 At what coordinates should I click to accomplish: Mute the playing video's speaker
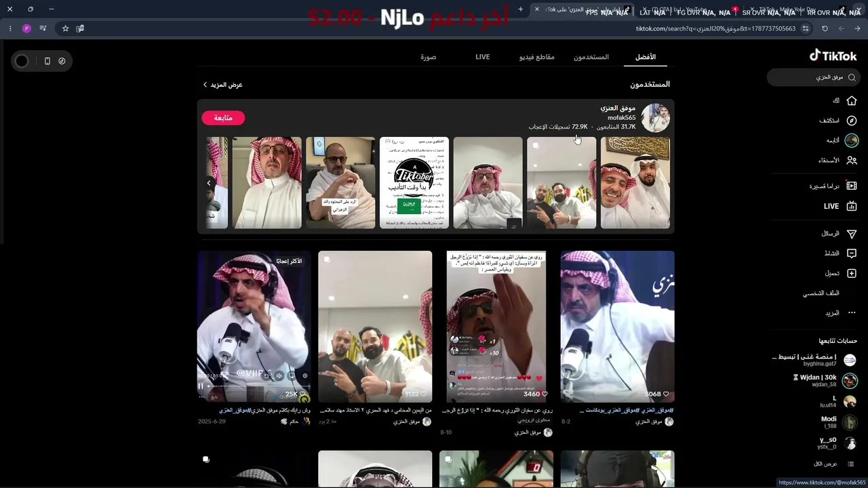coord(279,375)
